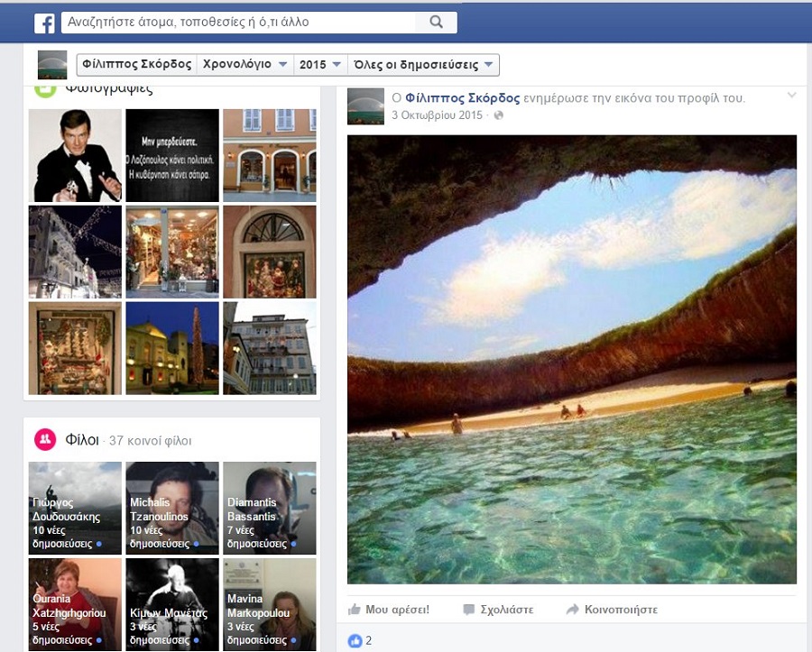812x652 pixels.
Task: Click the search magnifier icon
Action: click(437, 22)
